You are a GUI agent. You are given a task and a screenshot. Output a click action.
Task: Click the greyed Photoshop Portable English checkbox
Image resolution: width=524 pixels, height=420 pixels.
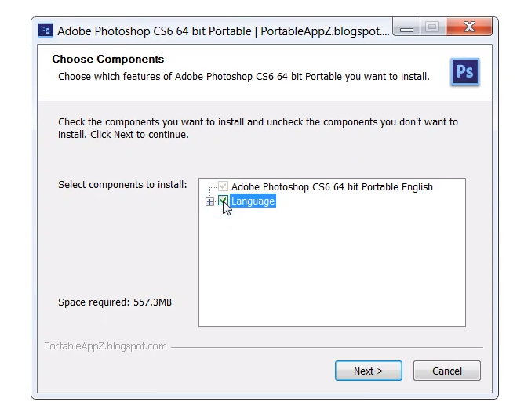click(224, 187)
